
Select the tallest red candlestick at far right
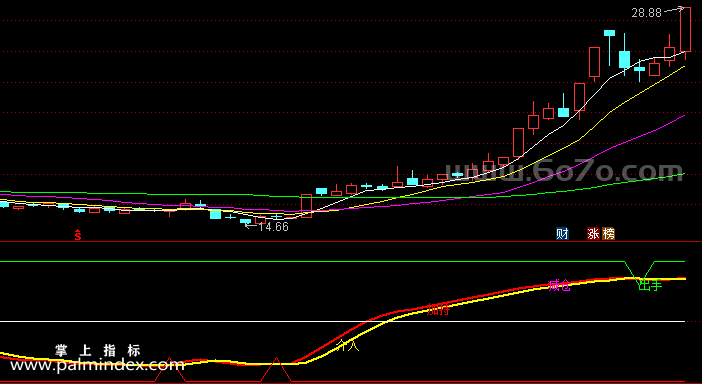(x=685, y=30)
